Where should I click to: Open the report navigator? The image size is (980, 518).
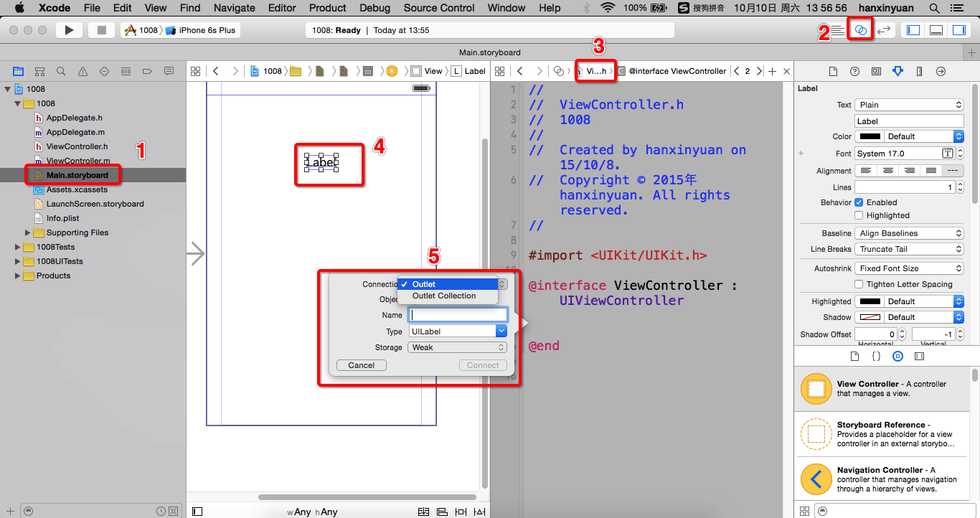point(169,71)
